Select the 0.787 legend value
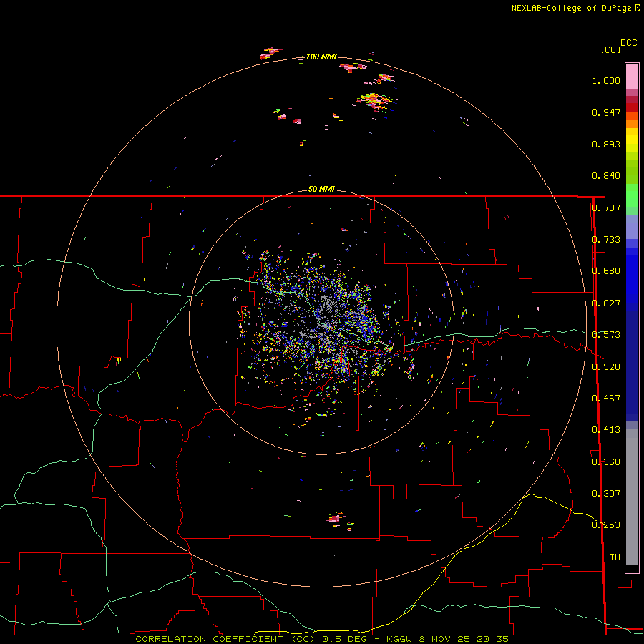The width and height of the screenshot is (644, 644). click(606, 208)
